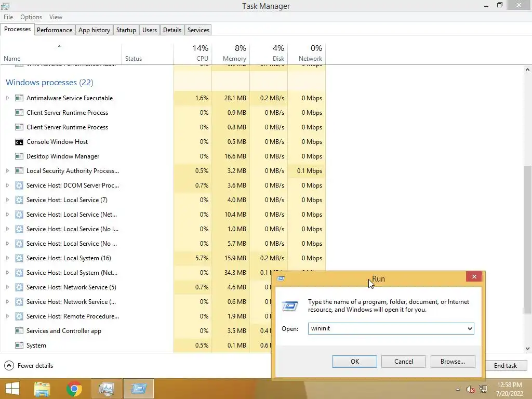Click the End task button

pos(505,365)
